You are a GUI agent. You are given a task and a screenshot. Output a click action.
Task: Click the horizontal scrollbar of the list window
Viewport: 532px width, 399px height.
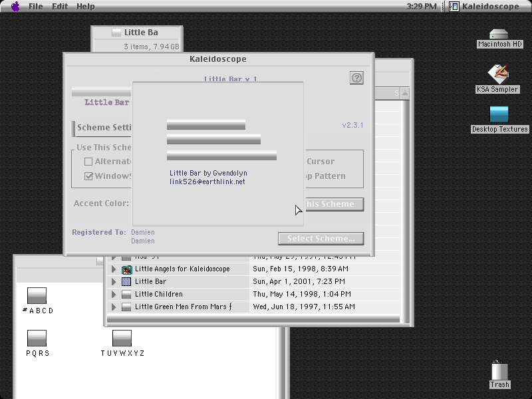(253, 319)
